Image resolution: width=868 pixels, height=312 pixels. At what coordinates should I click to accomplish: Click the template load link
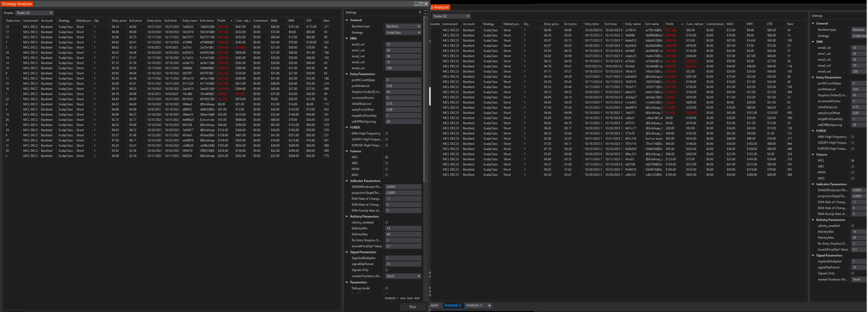410,298
